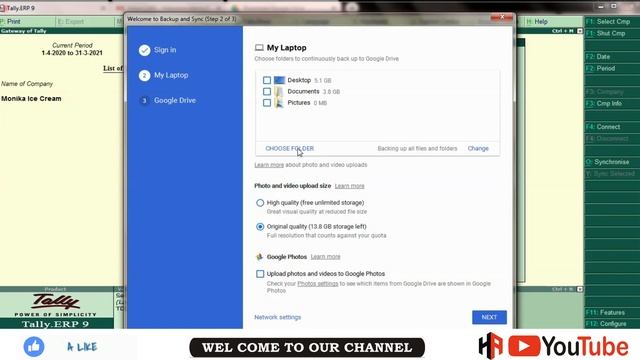Select Sign in step in sidebar
This screenshot has height=360, width=640.
click(165, 50)
